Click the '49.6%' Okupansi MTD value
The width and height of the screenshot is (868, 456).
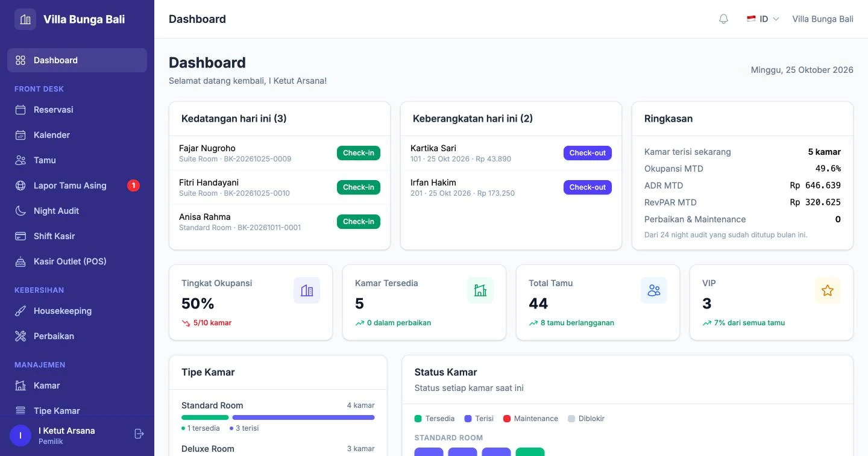(x=828, y=169)
